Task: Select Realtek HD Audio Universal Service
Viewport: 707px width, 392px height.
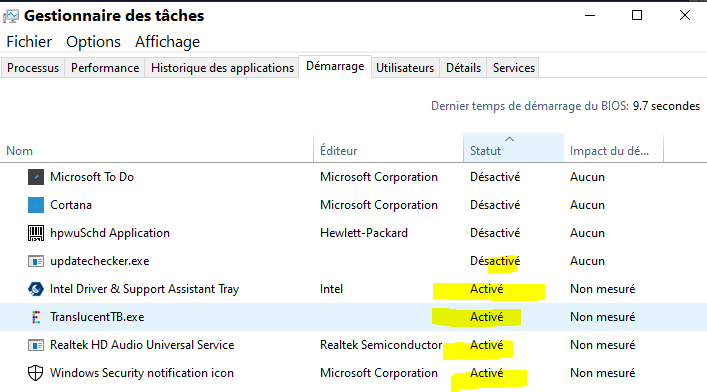Action: [x=142, y=345]
